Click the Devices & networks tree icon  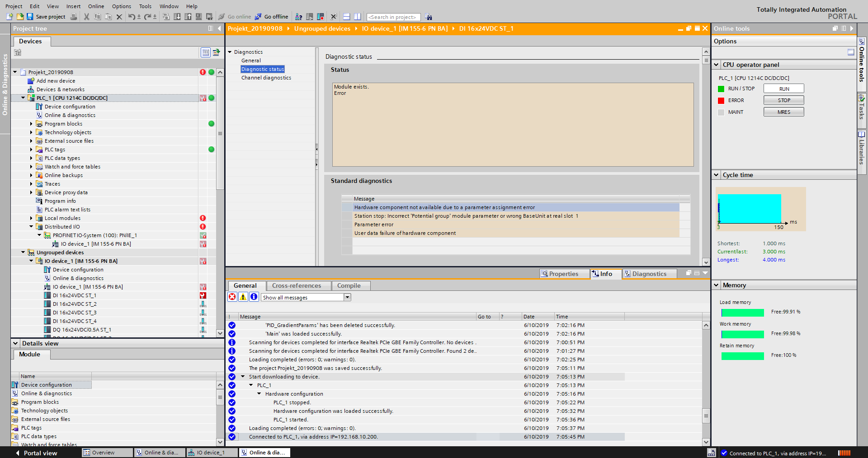(31, 89)
